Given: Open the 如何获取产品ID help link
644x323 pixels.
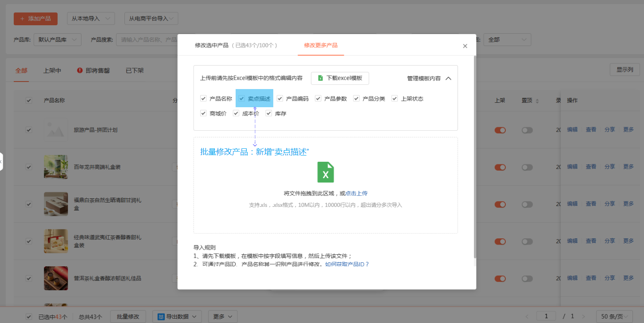Looking at the screenshot, I should (x=347, y=264).
